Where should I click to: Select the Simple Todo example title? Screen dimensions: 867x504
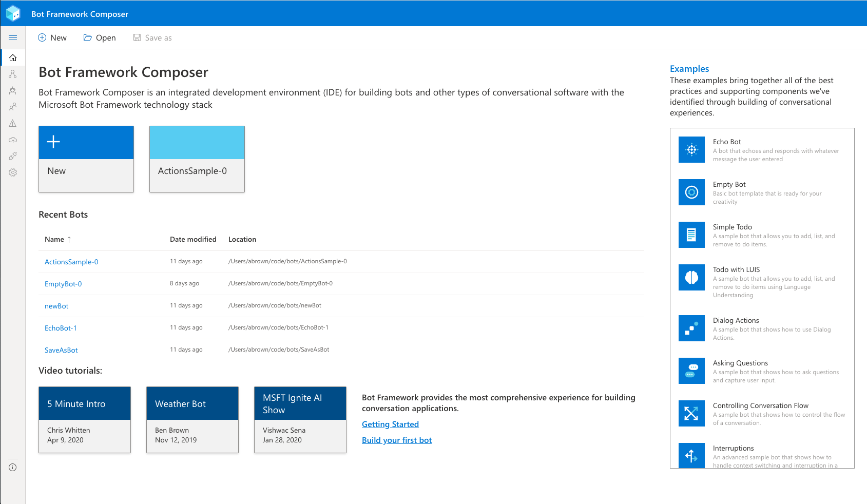point(733,227)
